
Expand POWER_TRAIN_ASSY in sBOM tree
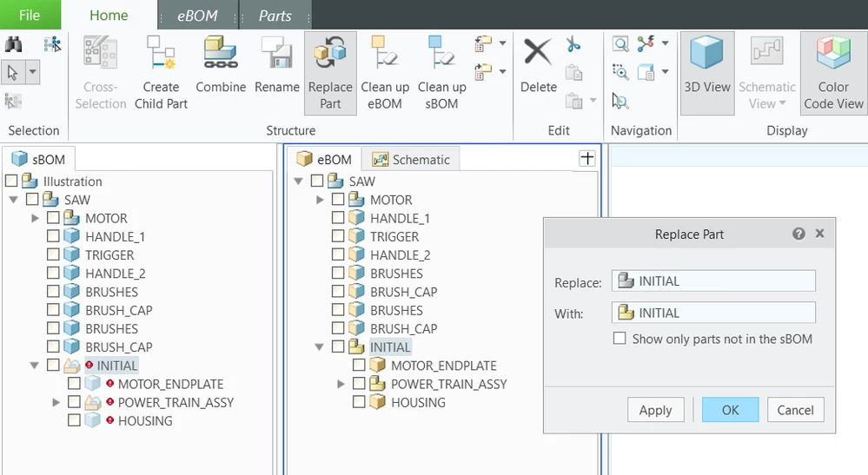pyautogui.click(x=56, y=402)
